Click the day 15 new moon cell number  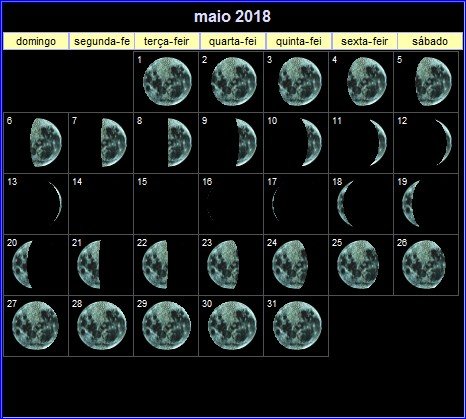click(142, 182)
